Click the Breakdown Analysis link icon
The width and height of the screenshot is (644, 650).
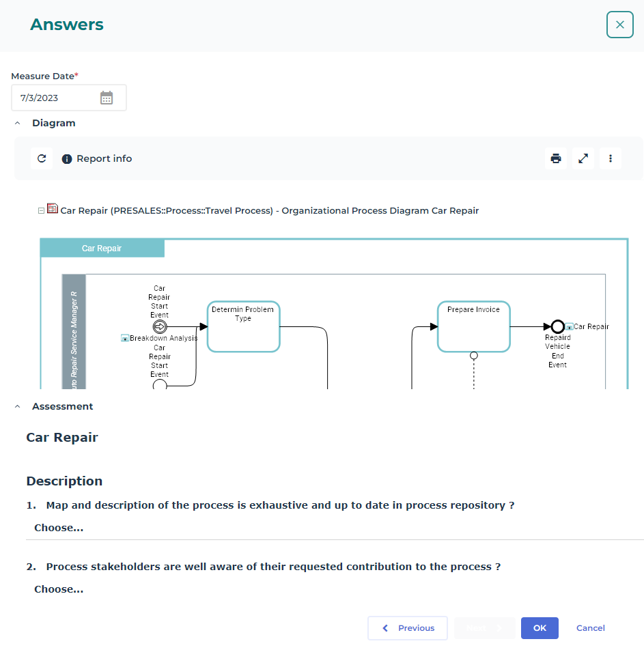point(125,338)
